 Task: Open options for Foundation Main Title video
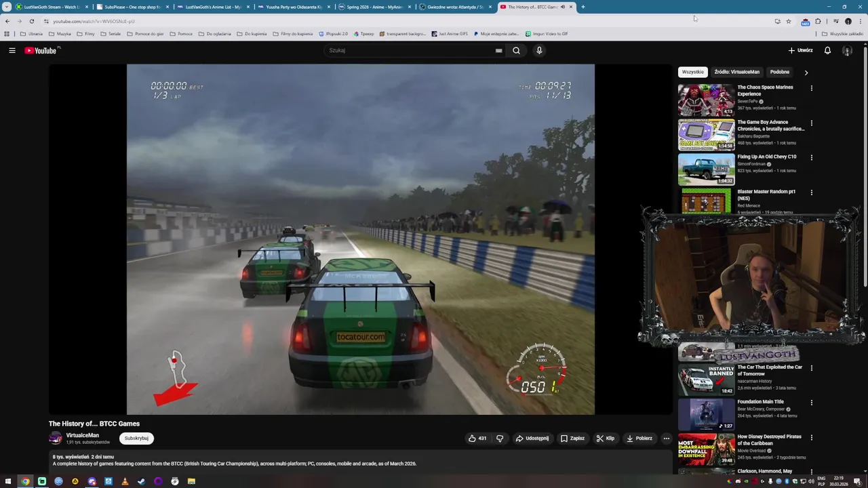811,403
